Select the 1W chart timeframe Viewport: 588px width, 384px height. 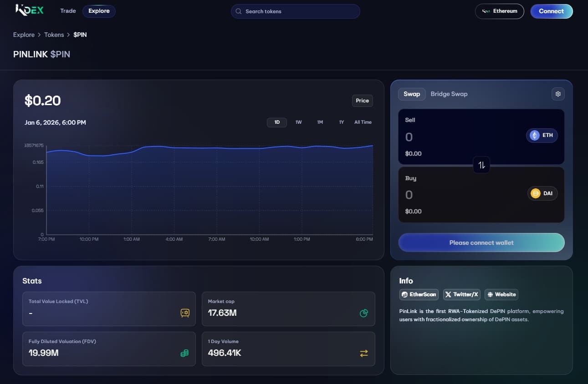click(x=298, y=122)
